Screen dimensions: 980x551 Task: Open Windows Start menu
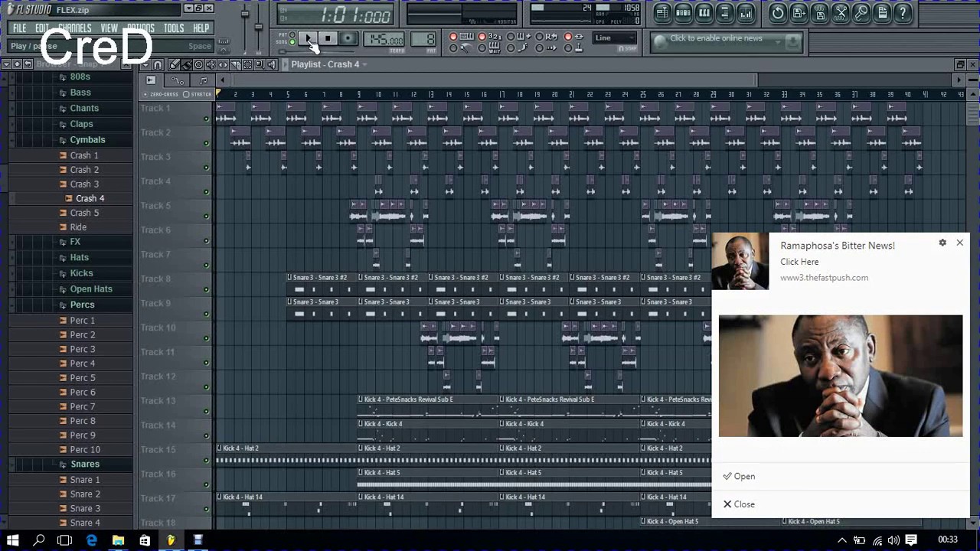tap(13, 540)
